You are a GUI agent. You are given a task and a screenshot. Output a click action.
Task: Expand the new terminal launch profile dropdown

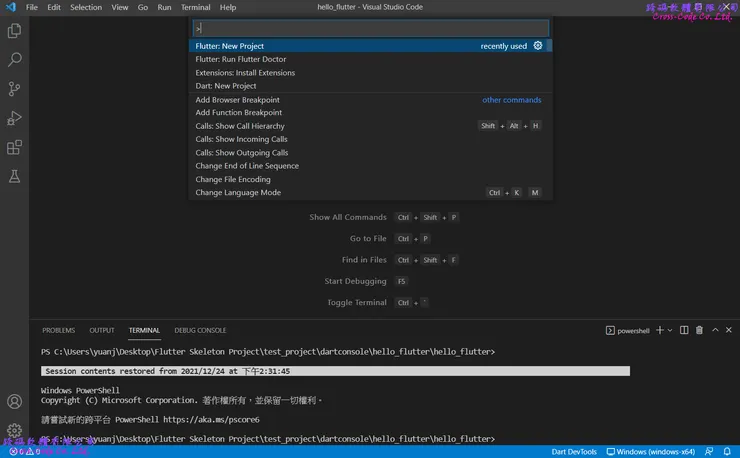[x=671, y=330]
